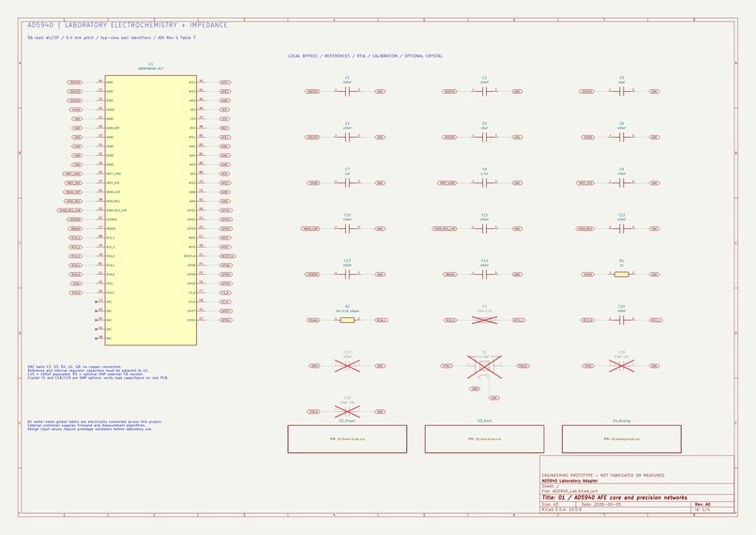Select capacitor C12 symbol
Screen dimensions: 756x535
point(622,229)
